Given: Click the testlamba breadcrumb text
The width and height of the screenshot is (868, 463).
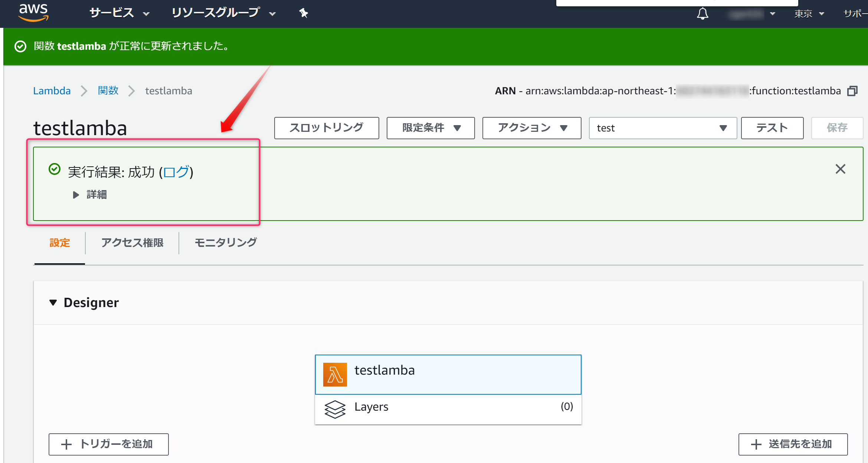Looking at the screenshot, I should [168, 91].
